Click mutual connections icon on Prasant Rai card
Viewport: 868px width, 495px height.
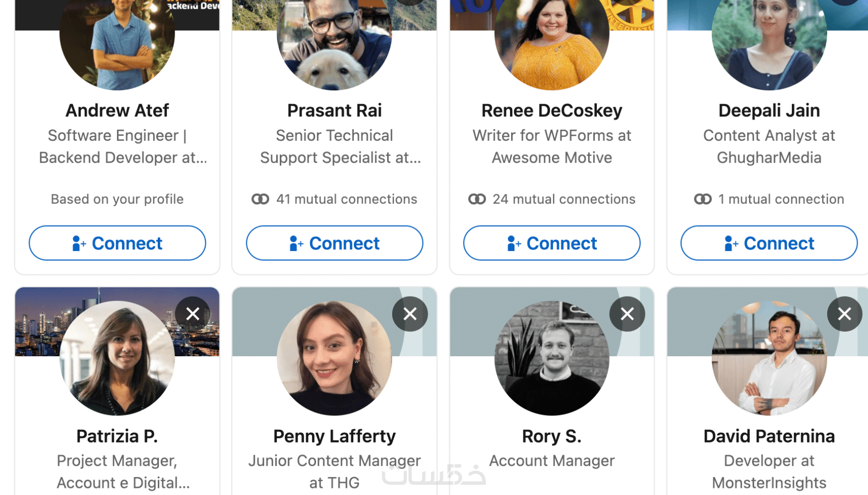[x=260, y=199]
